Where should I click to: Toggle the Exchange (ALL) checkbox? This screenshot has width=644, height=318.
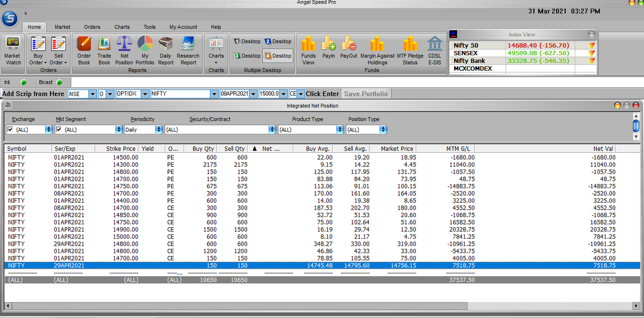click(x=10, y=130)
